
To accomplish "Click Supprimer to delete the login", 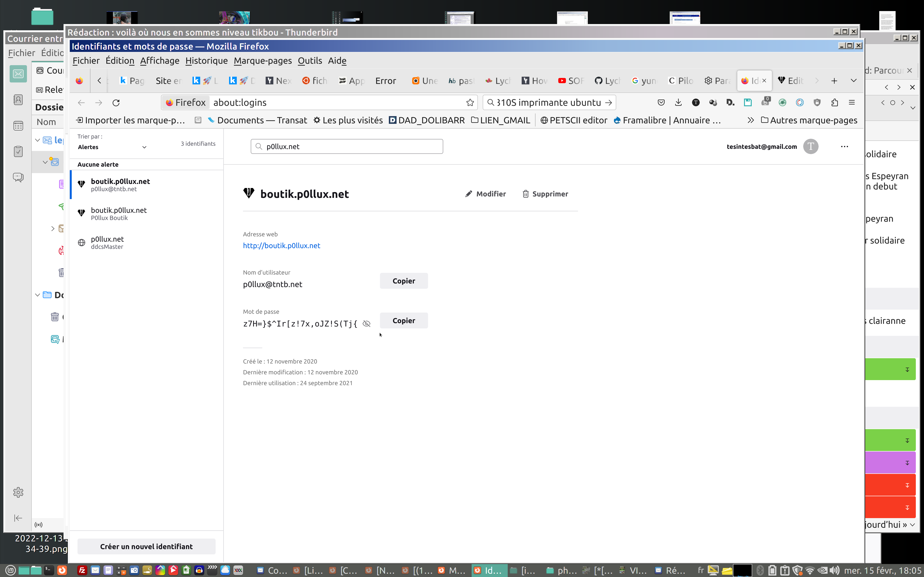I will [545, 194].
